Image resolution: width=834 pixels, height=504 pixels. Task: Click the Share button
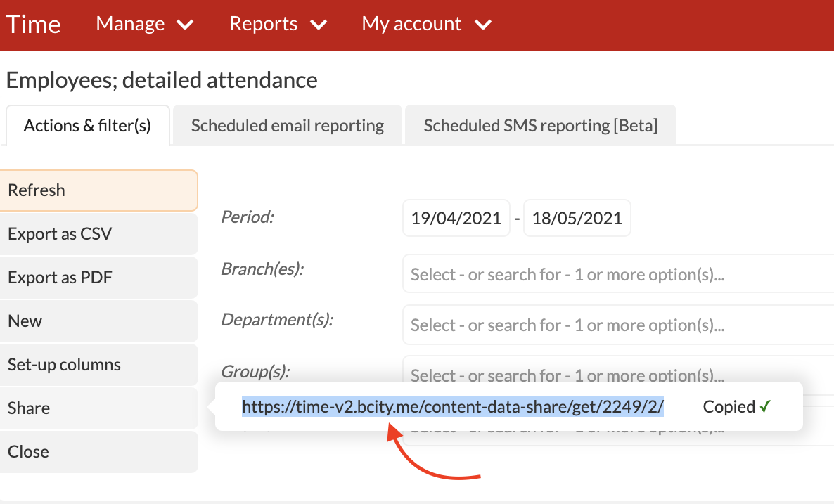[x=98, y=408]
